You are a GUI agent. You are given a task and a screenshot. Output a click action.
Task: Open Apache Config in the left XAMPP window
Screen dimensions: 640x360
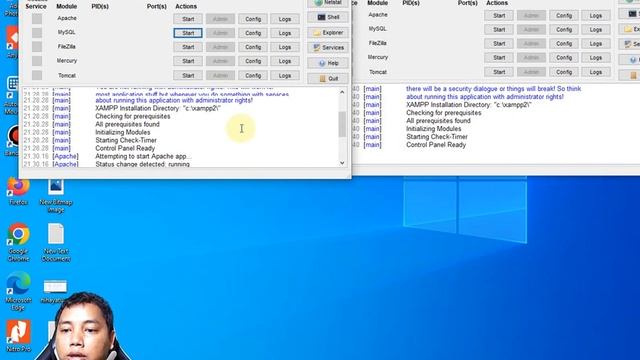(253, 19)
